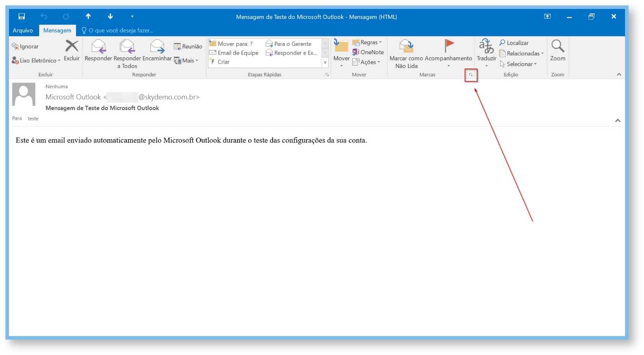Open the Etapas Rápidas dialog launcher
The width and height of the screenshot is (644, 355).
click(327, 75)
